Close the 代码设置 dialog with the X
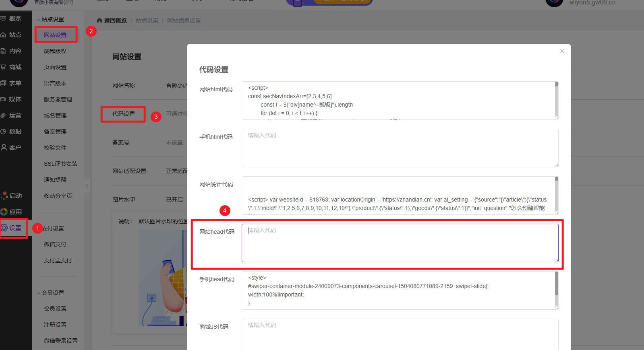644x350 pixels. coord(562,51)
